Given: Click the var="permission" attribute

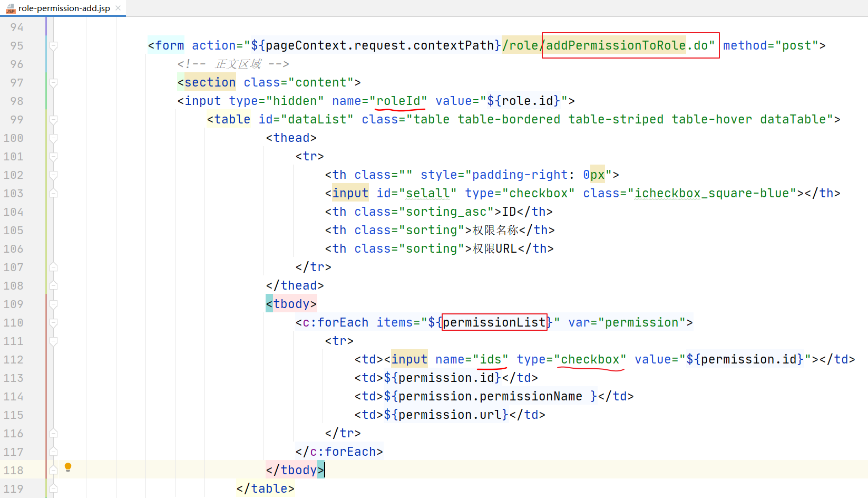Looking at the screenshot, I should tap(627, 323).
